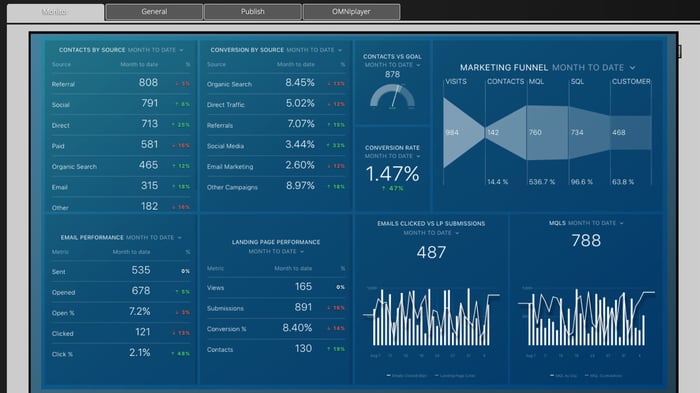Select Other Campaigns conversion 8.97%

[300, 185]
